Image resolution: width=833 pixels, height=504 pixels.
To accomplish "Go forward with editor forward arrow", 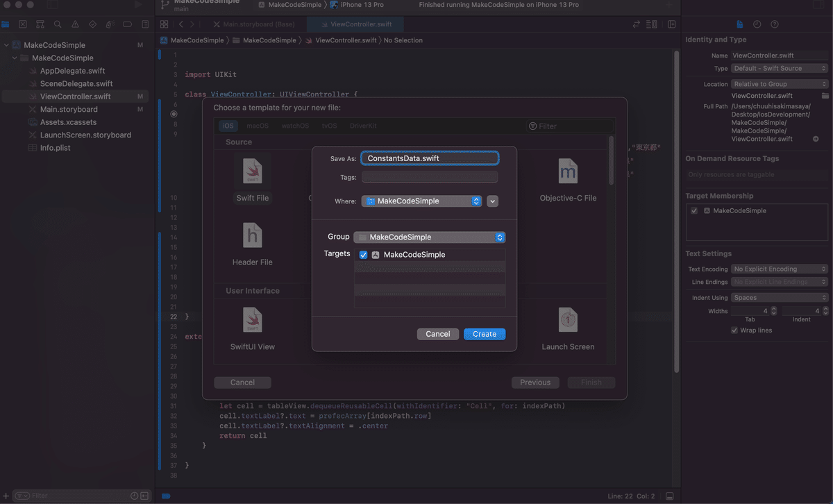I will [x=193, y=24].
